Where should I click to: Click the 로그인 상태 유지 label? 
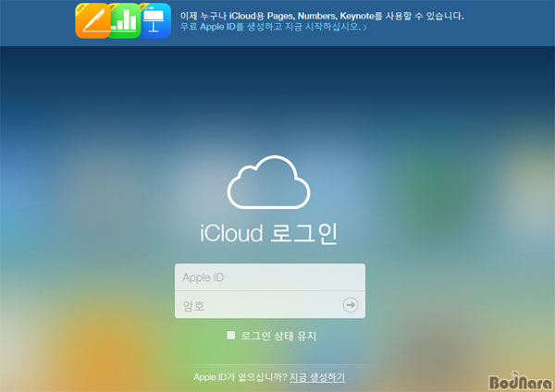[x=278, y=336]
